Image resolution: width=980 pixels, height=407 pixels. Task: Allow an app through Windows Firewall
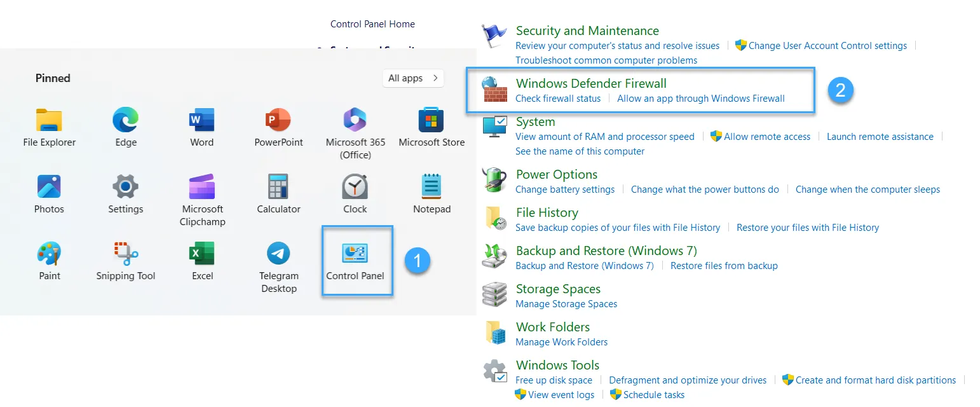point(701,98)
